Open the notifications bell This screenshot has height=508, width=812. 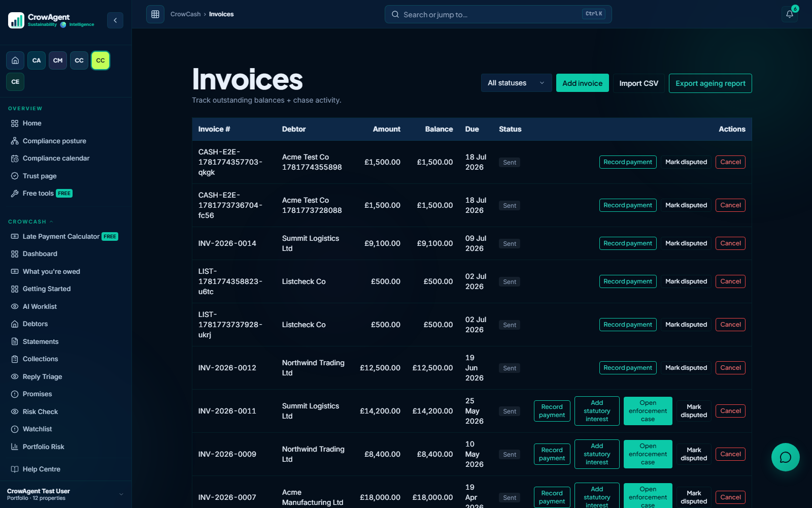pos(790,14)
